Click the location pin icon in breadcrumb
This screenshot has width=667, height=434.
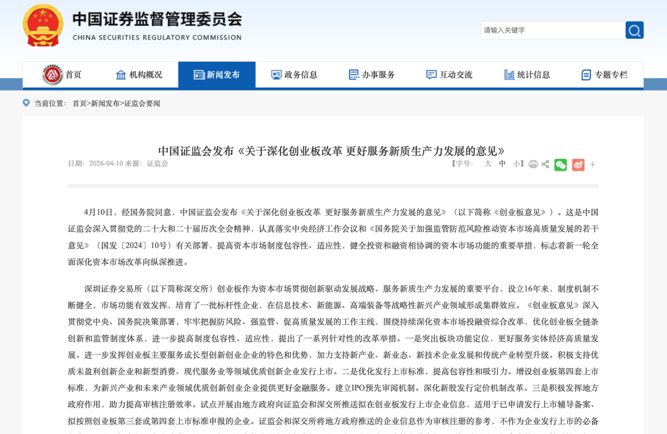(x=27, y=103)
